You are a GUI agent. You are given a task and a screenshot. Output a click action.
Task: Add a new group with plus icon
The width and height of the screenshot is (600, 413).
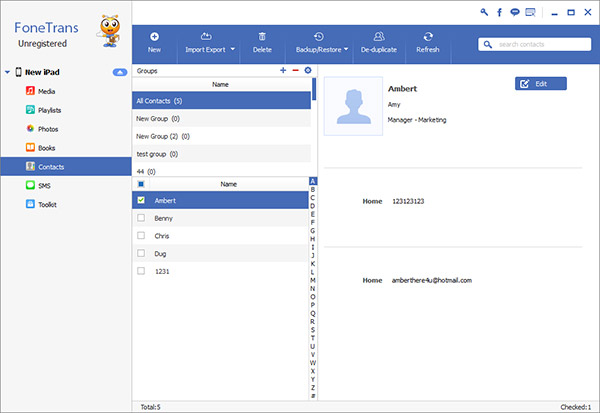pos(283,70)
